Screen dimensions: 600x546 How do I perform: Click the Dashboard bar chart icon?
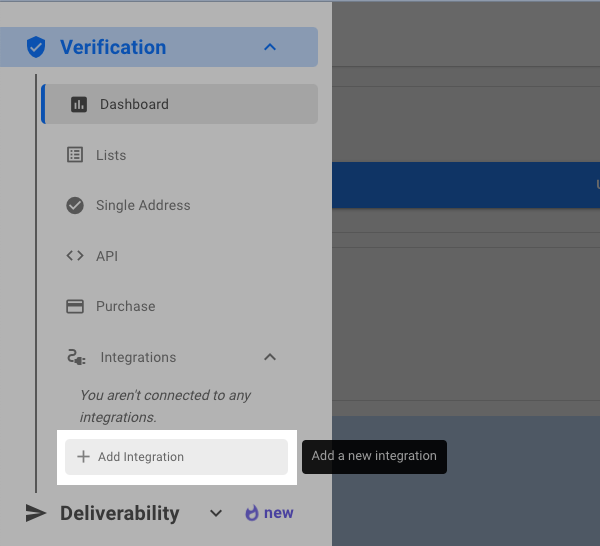coord(79,104)
